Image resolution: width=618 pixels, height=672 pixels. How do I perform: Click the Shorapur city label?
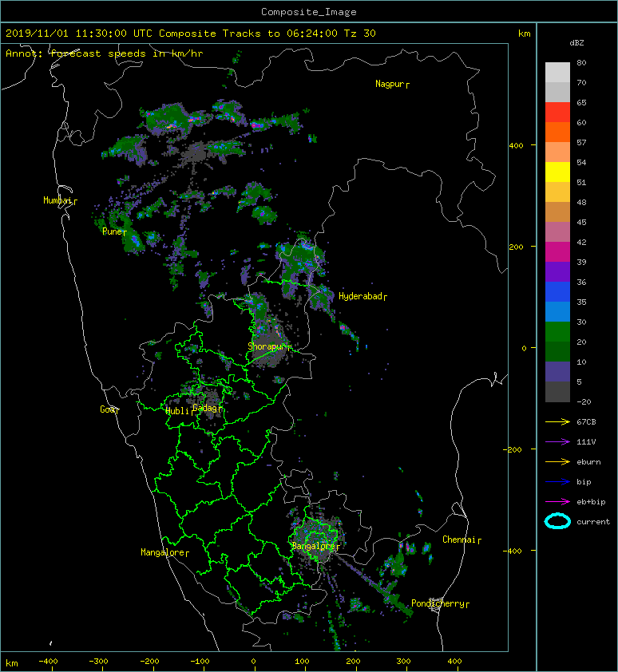269,346
